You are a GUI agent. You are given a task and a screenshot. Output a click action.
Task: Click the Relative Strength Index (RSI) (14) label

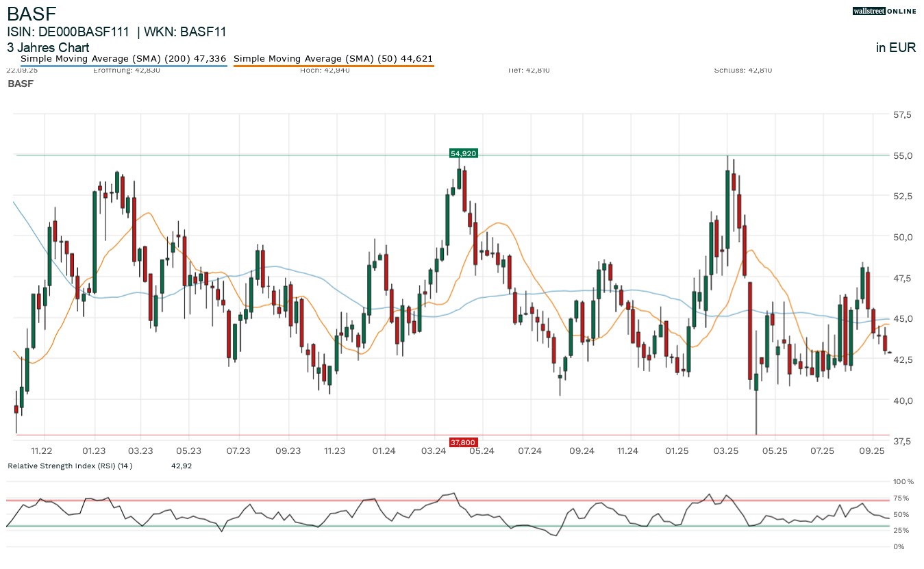point(69,466)
